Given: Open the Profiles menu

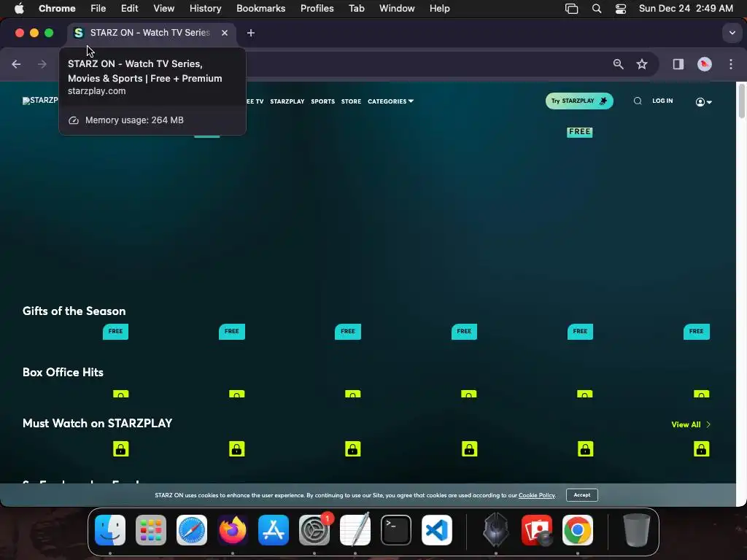Looking at the screenshot, I should (x=317, y=8).
